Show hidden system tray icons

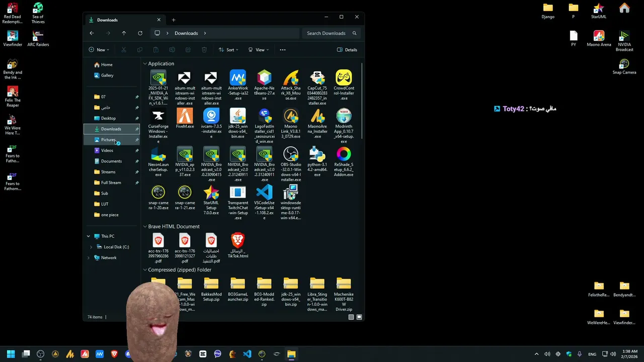[536, 354]
